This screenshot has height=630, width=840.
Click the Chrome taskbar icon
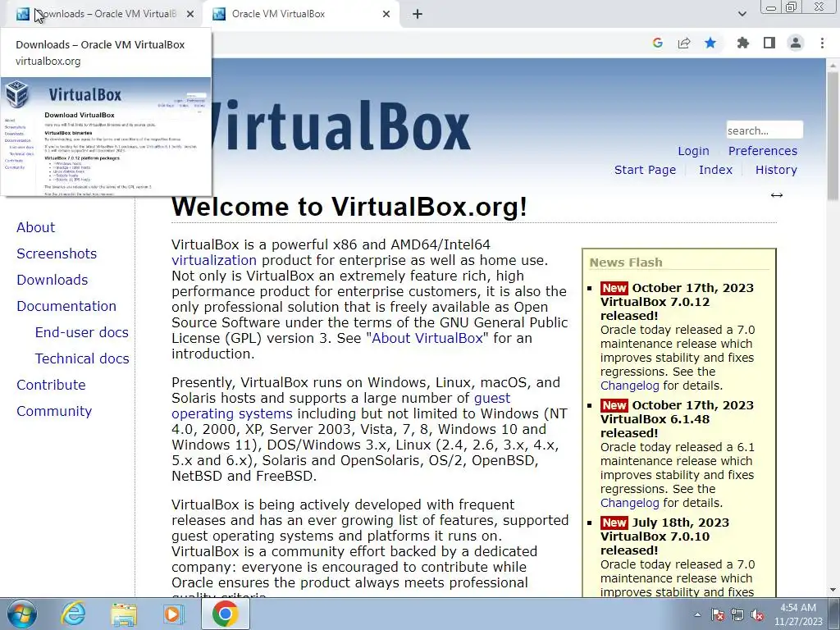tap(225, 614)
